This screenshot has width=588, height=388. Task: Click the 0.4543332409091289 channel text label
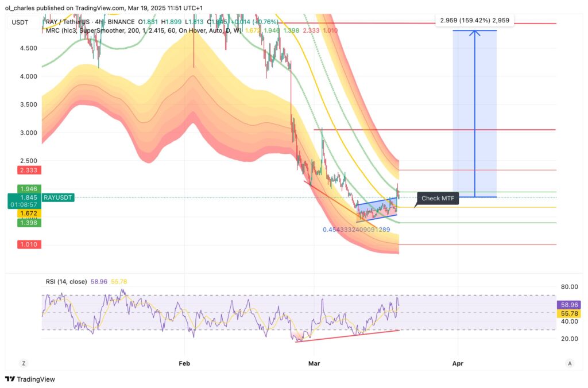356,230
